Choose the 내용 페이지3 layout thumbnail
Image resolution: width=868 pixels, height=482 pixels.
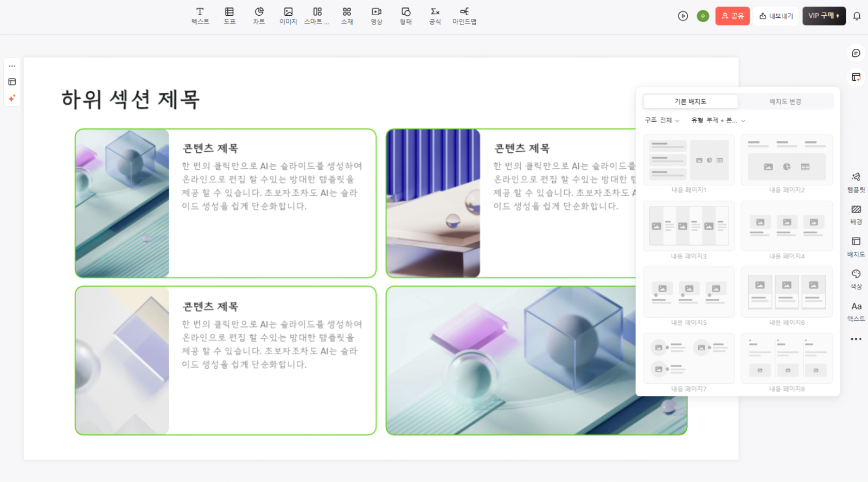coord(689,226)
